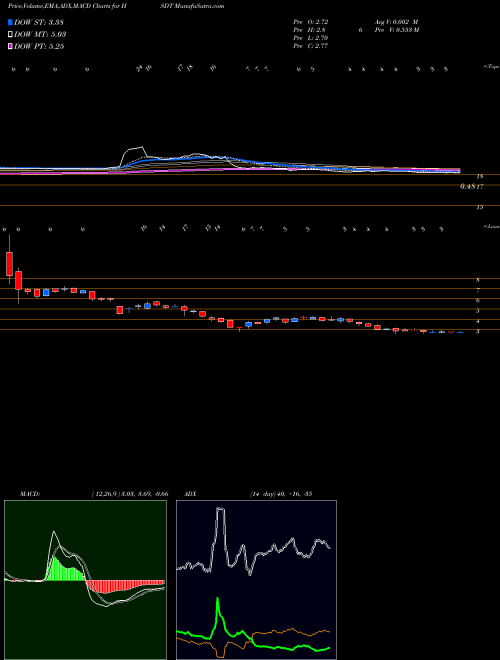Click the MACD parameters '(12,26,9) 3.03, 3.69, -0.66'
Viewport: 500px width, 660px height.
130,494
